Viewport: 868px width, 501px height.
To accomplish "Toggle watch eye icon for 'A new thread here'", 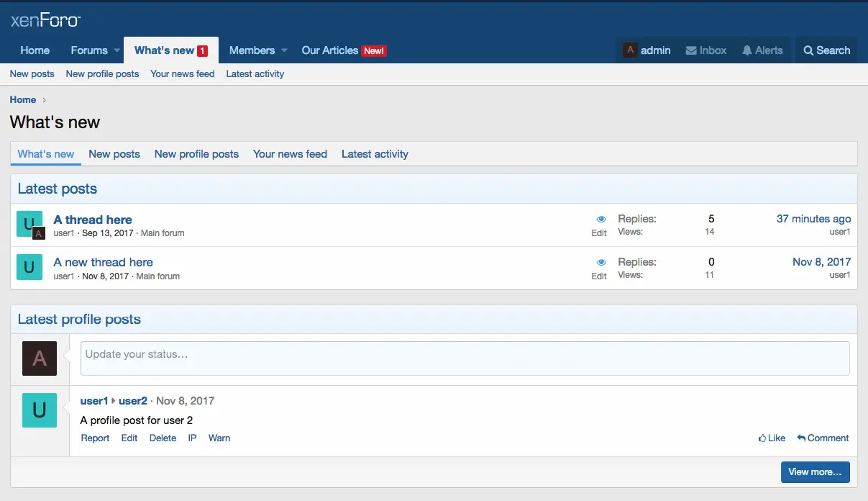I will coord(601,262).
